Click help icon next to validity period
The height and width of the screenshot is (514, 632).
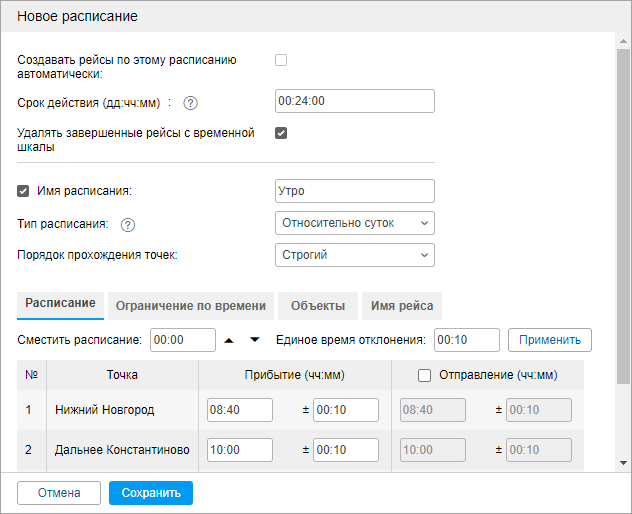pyautogui.click(x=191, y=102)
